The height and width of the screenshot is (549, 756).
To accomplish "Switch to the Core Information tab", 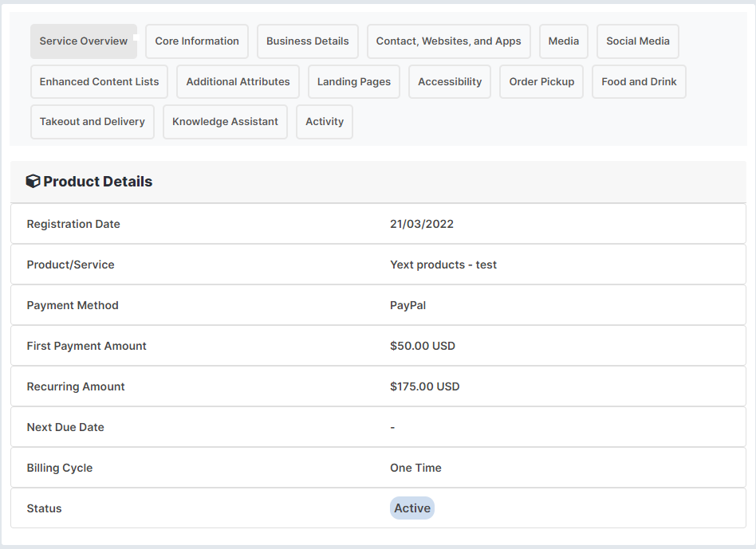I will click(x=196, y=41).
